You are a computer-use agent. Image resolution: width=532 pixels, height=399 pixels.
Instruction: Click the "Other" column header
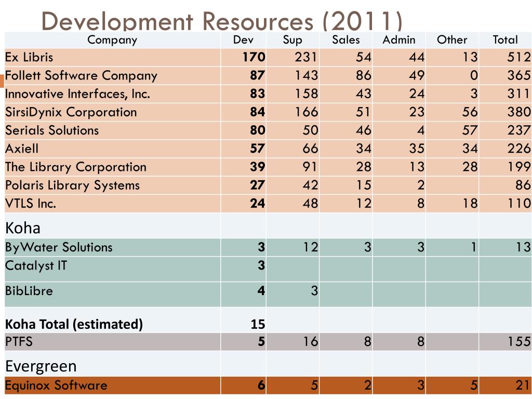(452, 39)
